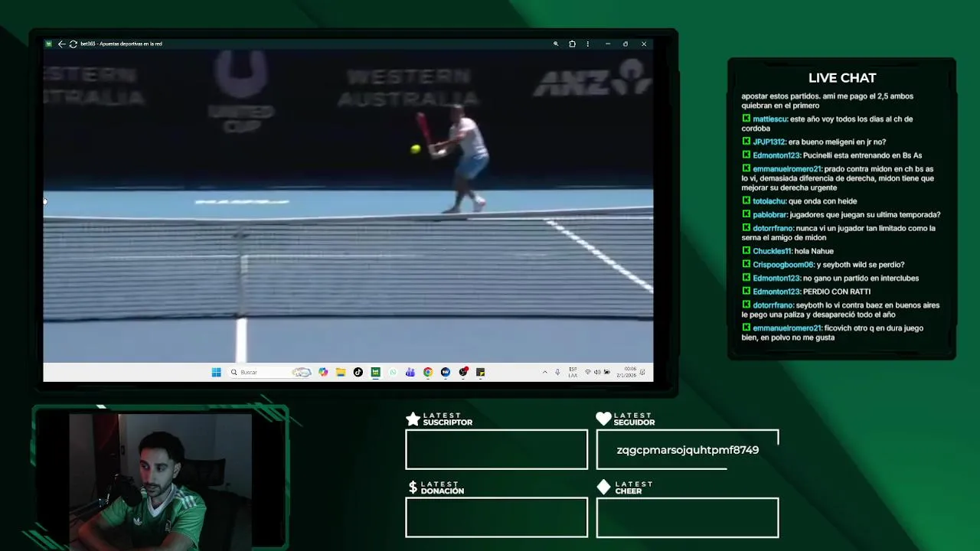Restore the bet365 window size
This screenshot has width=980, height=551.
tap(626, 44)
